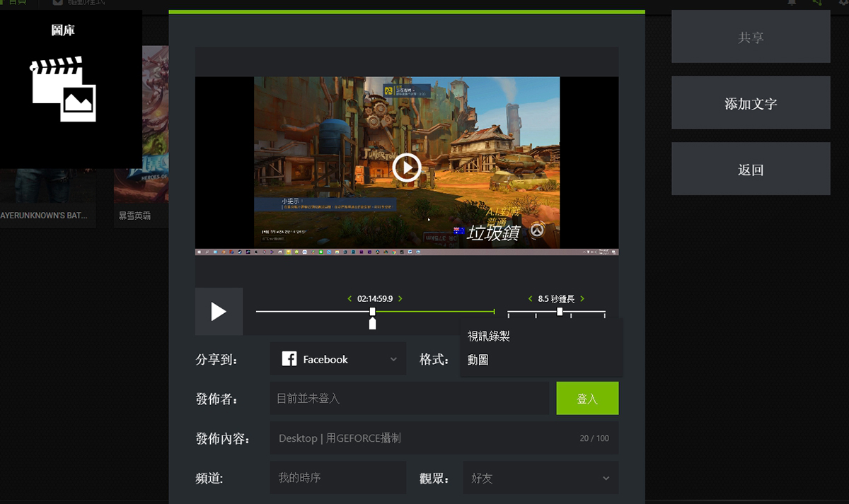Viewport: 849px width, 504px height.
Task: Step timestamp 02:14:59.9 backward with left arrow
Action: [350, 299]
